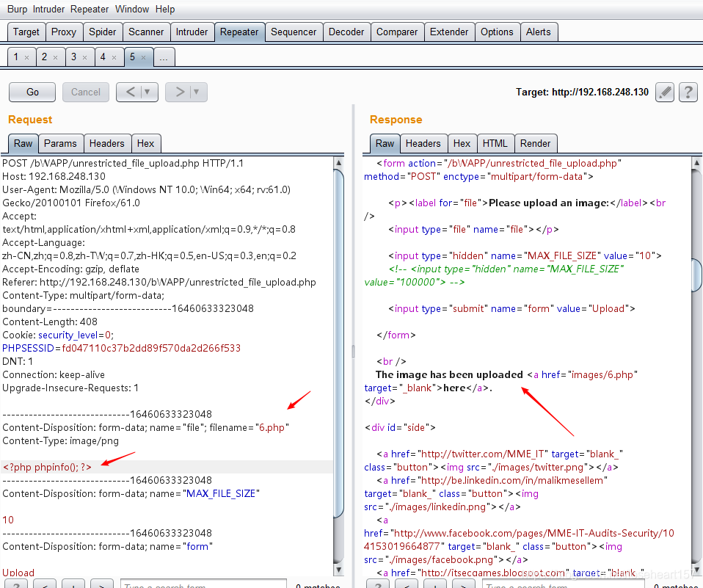Click request pane scrollbar up arrow

(339, 163)
